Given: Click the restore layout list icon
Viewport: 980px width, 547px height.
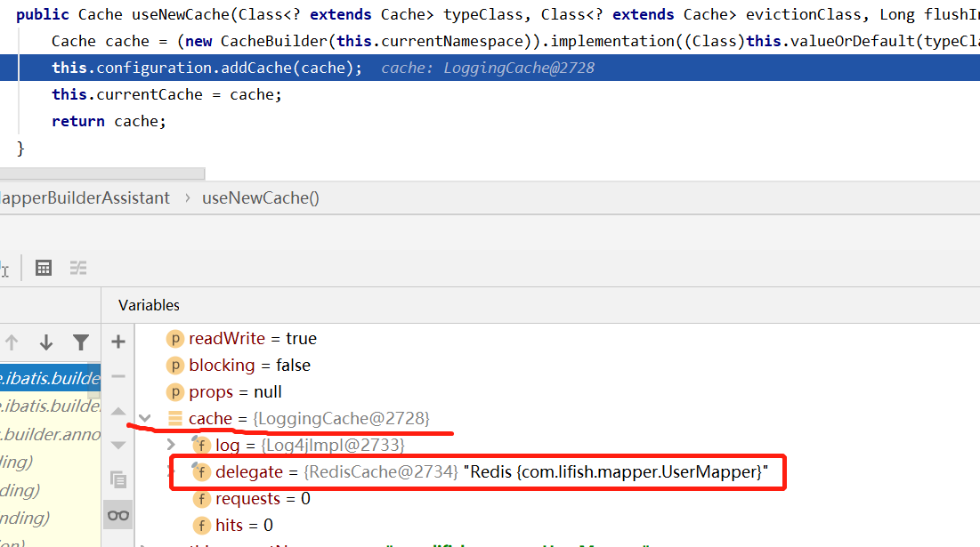Looking at the screenshot, I should point(78,268).
